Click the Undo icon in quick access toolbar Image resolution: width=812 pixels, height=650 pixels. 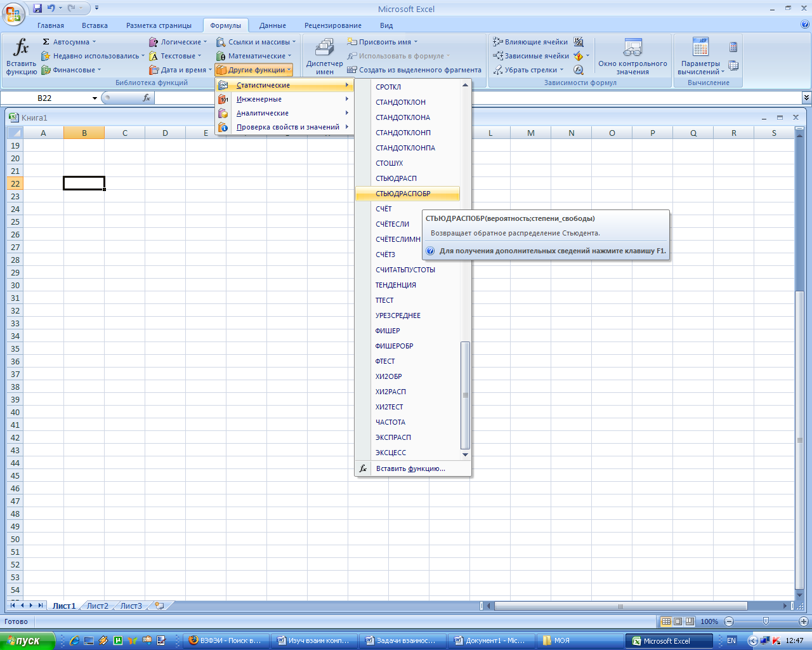pos(51,8)
